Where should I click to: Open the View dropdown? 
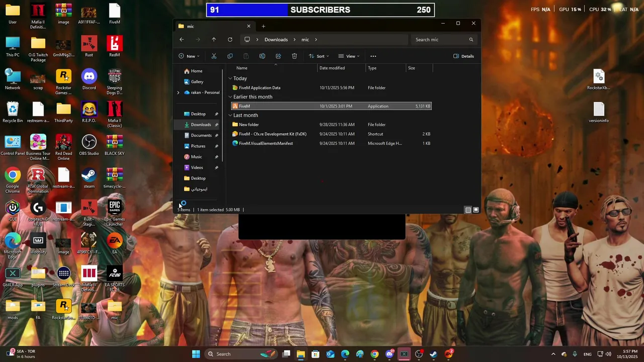point(349,56)
